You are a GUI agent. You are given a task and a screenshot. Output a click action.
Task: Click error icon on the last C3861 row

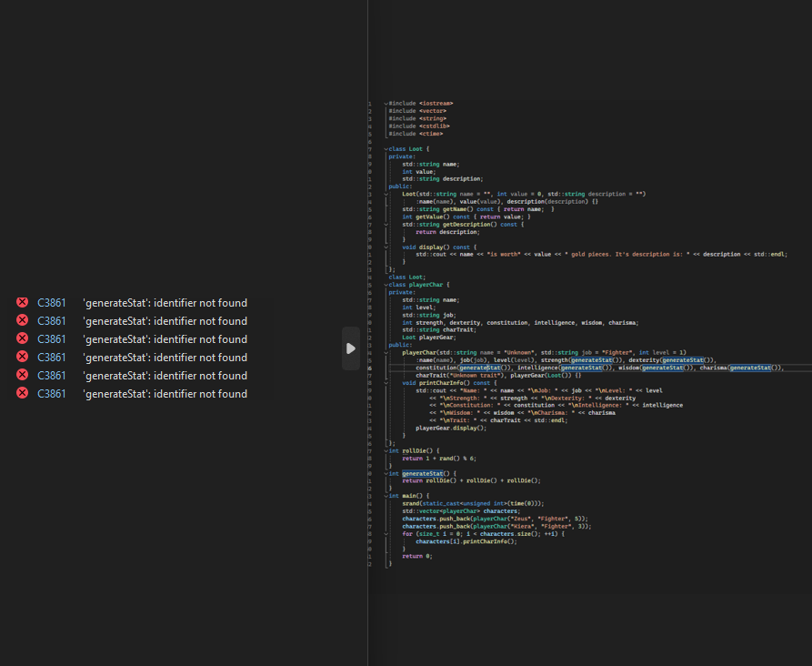tap(22, 393)
